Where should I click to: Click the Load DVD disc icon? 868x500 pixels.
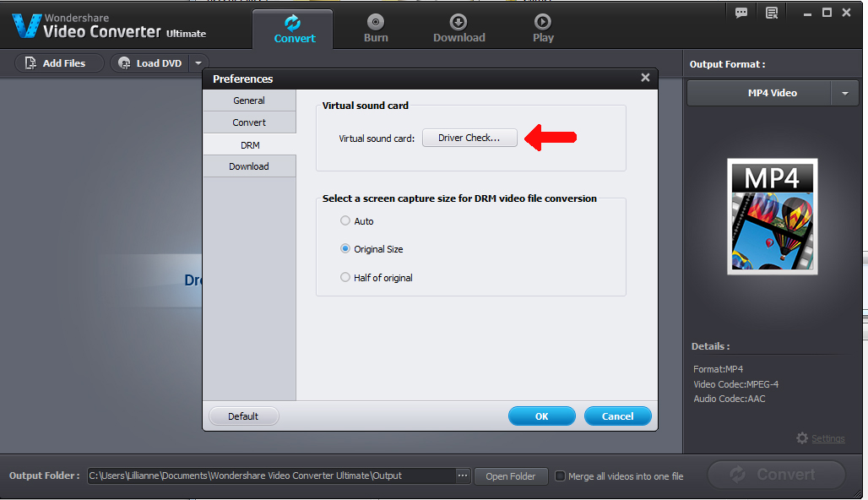tap(125, 63)
